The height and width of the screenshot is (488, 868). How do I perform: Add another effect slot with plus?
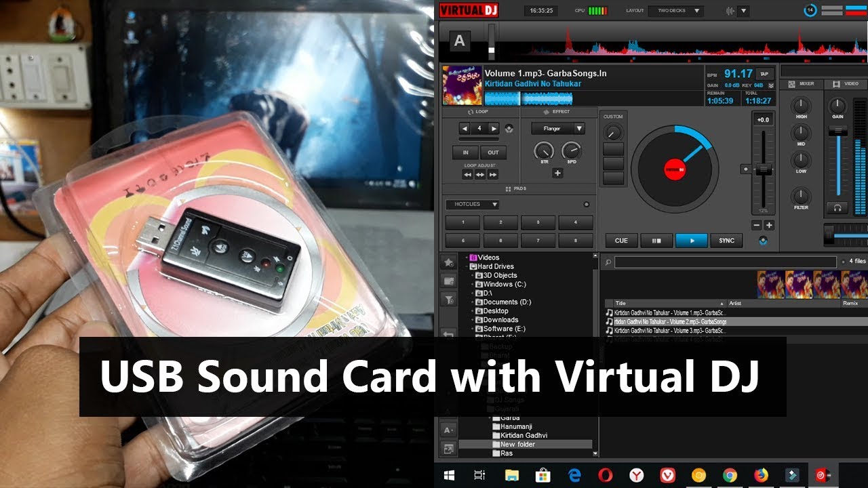tap(557, 173)
